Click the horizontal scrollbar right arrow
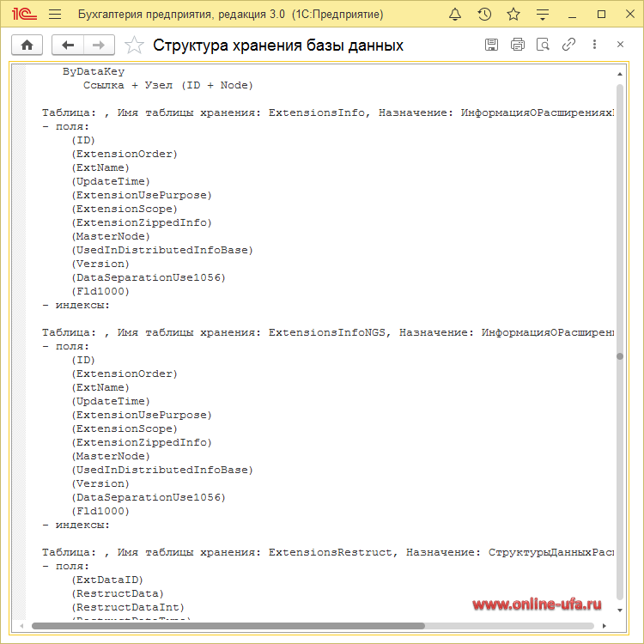The height and width of the screenshot is (644, 644). coord(605,626)
